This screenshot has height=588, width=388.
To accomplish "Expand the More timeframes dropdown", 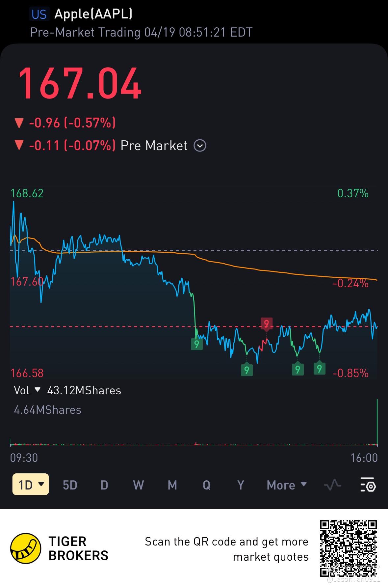I will click(x=287, y=485).
